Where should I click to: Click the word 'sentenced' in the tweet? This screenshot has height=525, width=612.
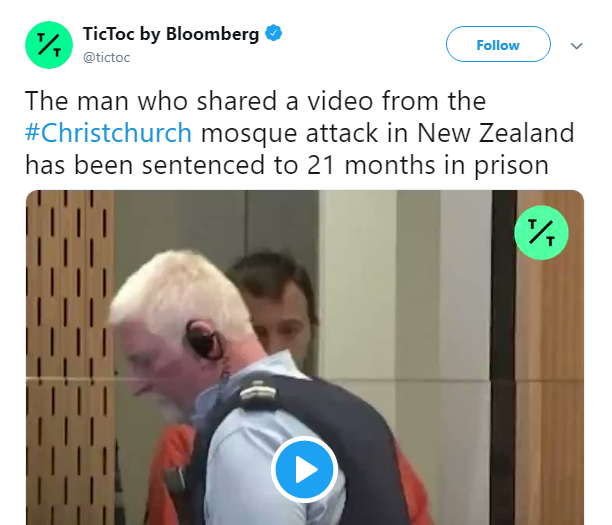pos(203,165)
